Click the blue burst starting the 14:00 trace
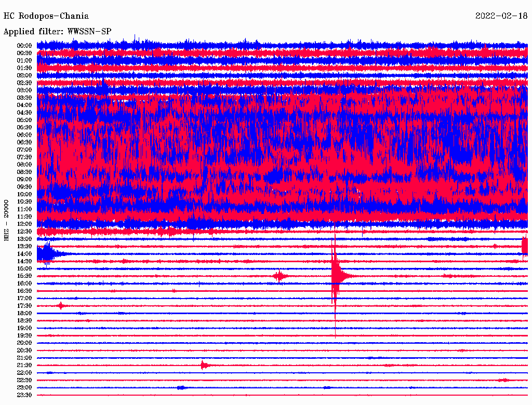 [x=47, y=253]
